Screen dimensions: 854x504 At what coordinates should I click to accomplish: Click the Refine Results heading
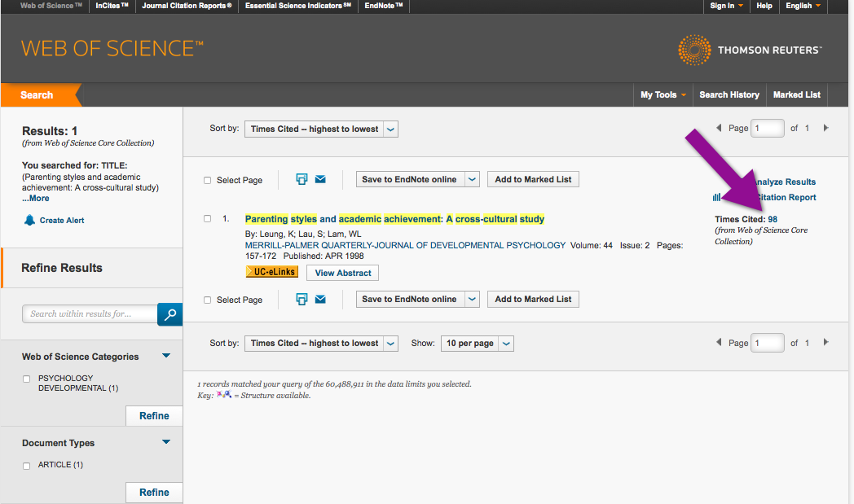coord(62,268)
